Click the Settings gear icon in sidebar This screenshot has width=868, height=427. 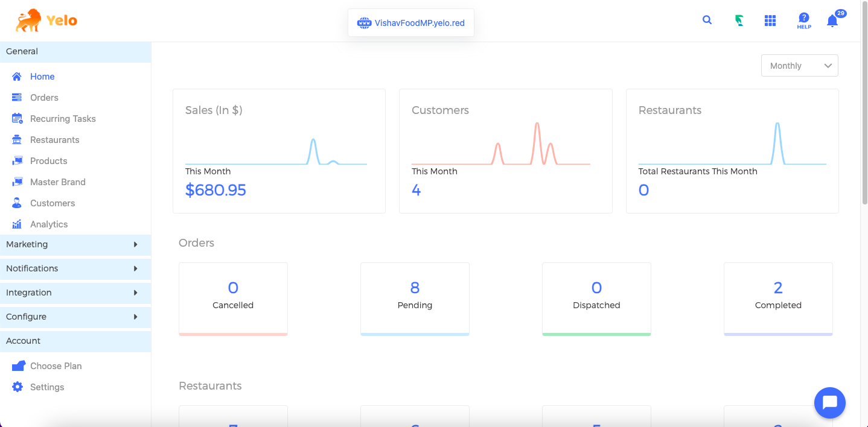click(x=18, y=387)
